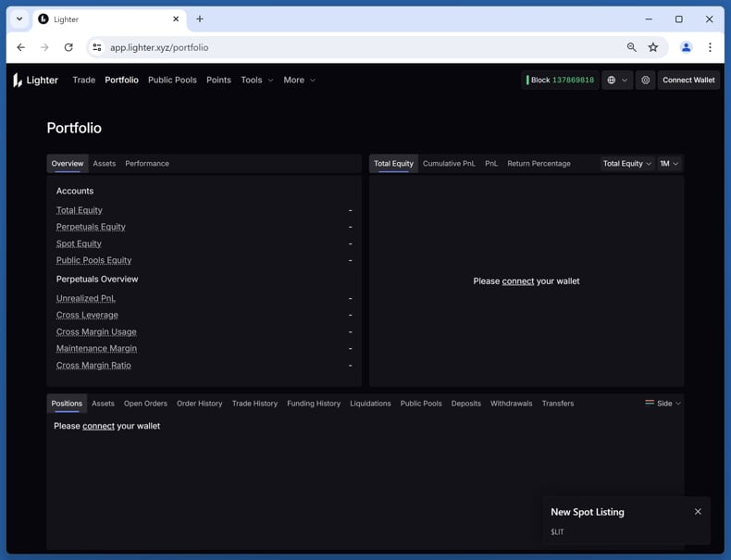The height and width of the screenshot is (560, 731).
Task: Bookmark page with the star icon
Action: 653,47
